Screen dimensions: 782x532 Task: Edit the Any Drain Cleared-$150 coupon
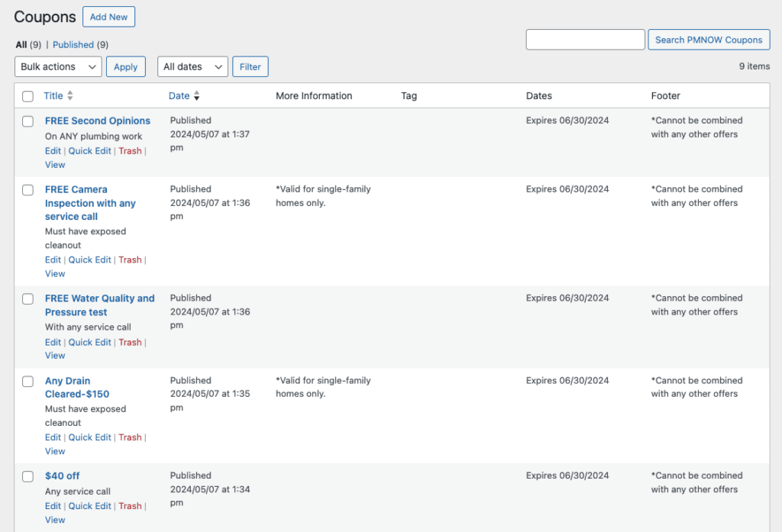(53, 437)
